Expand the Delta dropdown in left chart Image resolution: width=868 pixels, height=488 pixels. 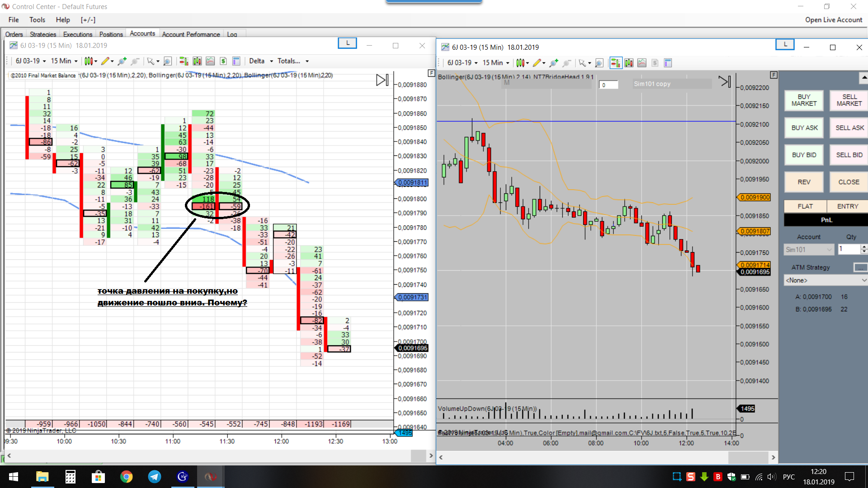click(261, 61)
